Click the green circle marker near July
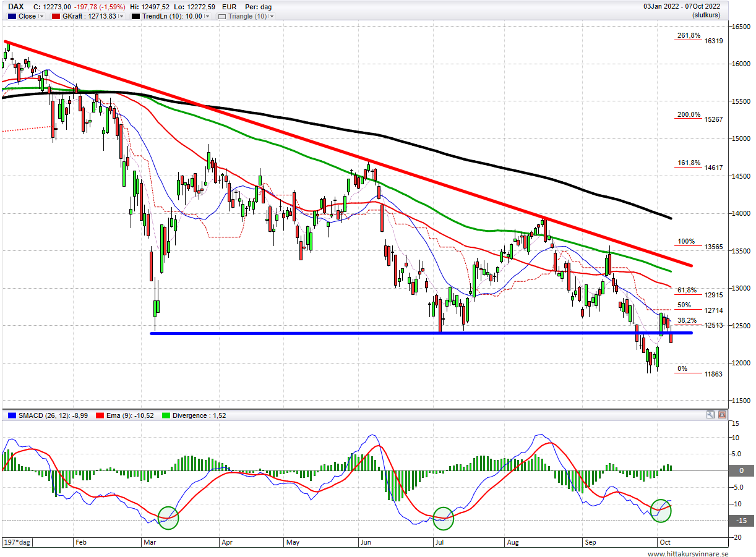Viewport: 756px width, 557px height. pos(443,518)
